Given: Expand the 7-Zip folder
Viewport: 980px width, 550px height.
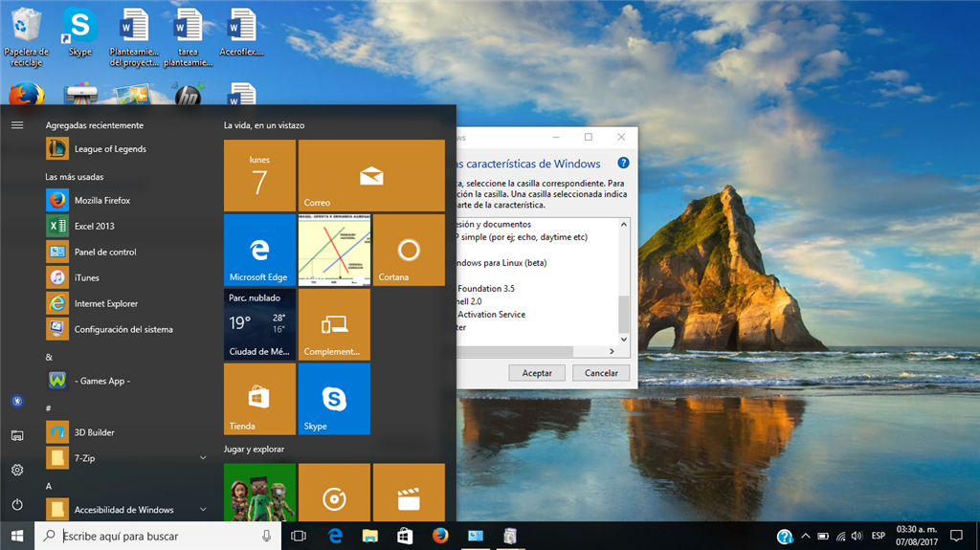Looking at the screenshot, I should click(x=125, y=458).
